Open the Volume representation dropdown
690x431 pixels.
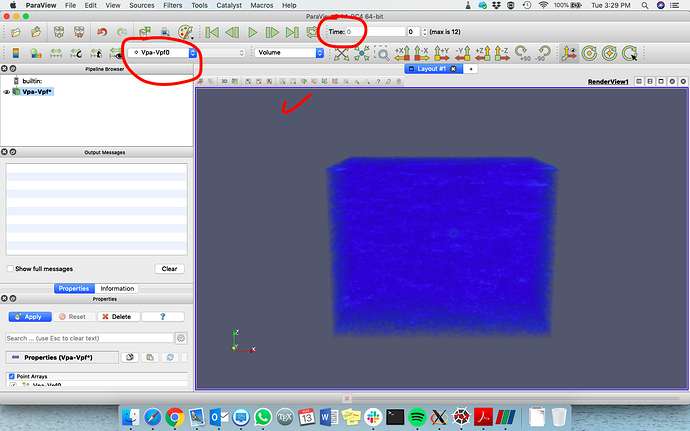289,53
